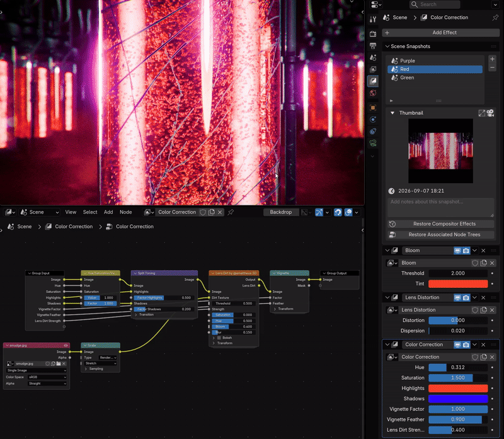This screenshot has height=439, width=504.
Task: Duplicate the Color Correction node tree in header
Action: pos(212,212)
